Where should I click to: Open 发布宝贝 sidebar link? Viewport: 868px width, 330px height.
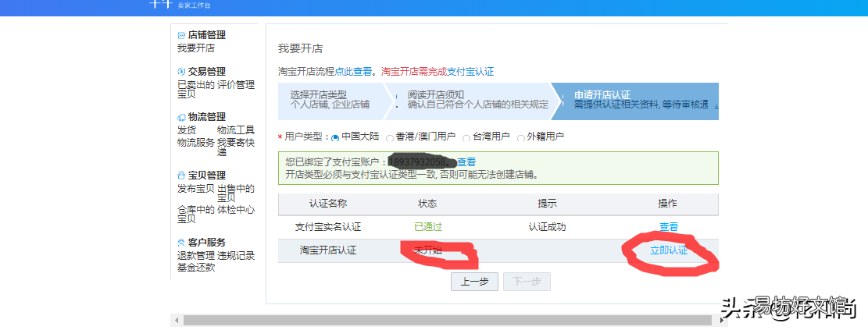click(x=195, y=189)
